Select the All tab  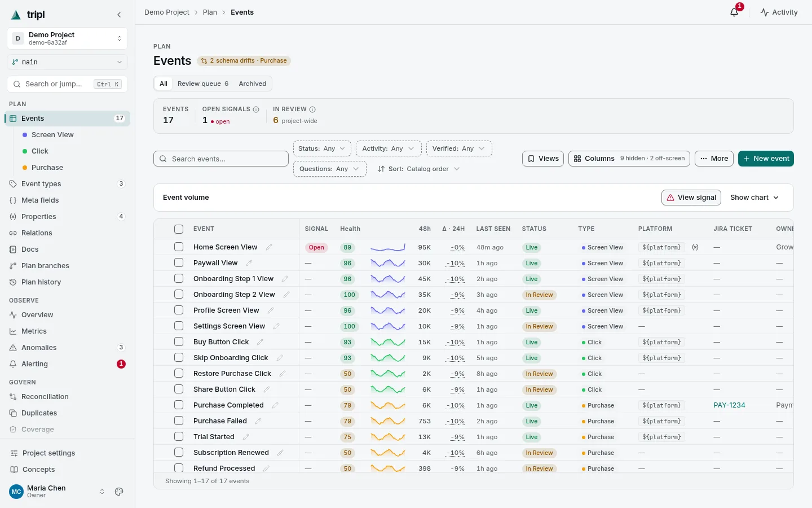[164, 84]
